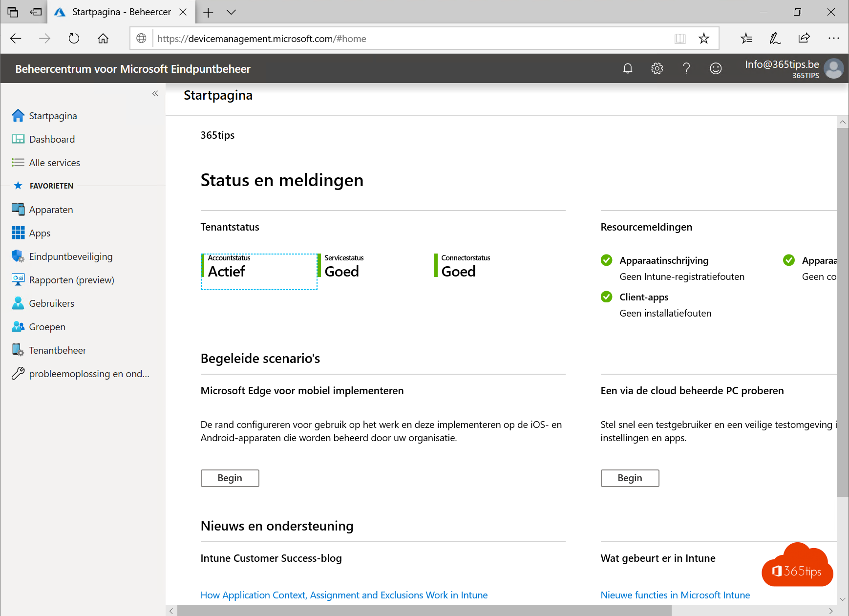
Task: Refresh the page with reload icon
Action: [x=74, y=39]
